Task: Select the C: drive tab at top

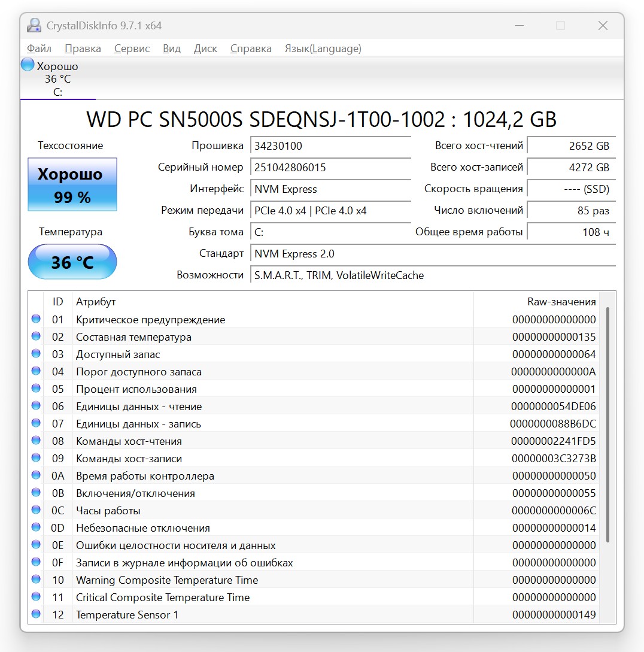Action: point(58,79)
